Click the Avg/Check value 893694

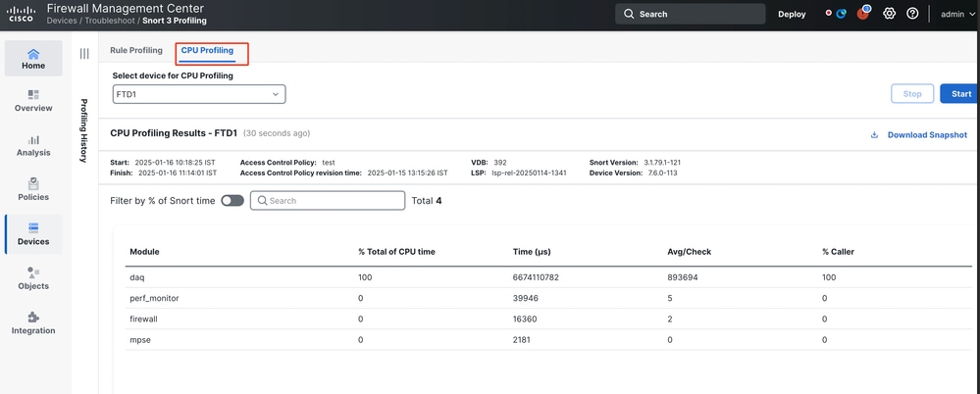click(x=682, y=277)
